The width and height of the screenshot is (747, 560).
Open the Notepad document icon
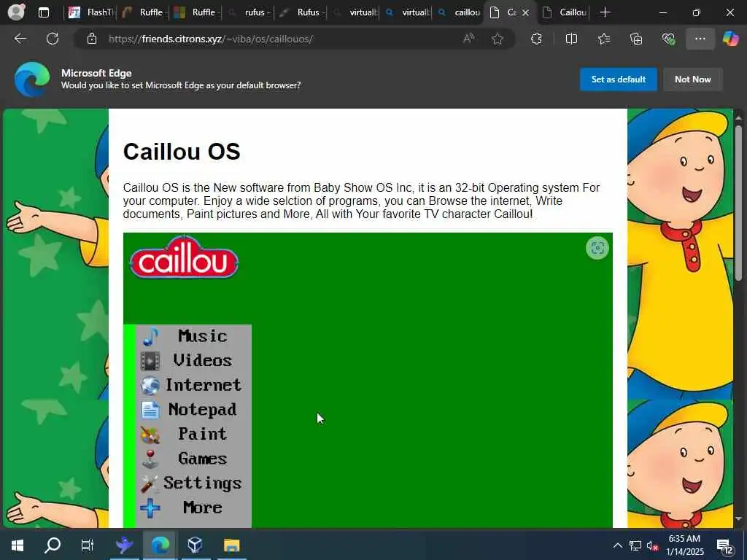tap(150, 410)
